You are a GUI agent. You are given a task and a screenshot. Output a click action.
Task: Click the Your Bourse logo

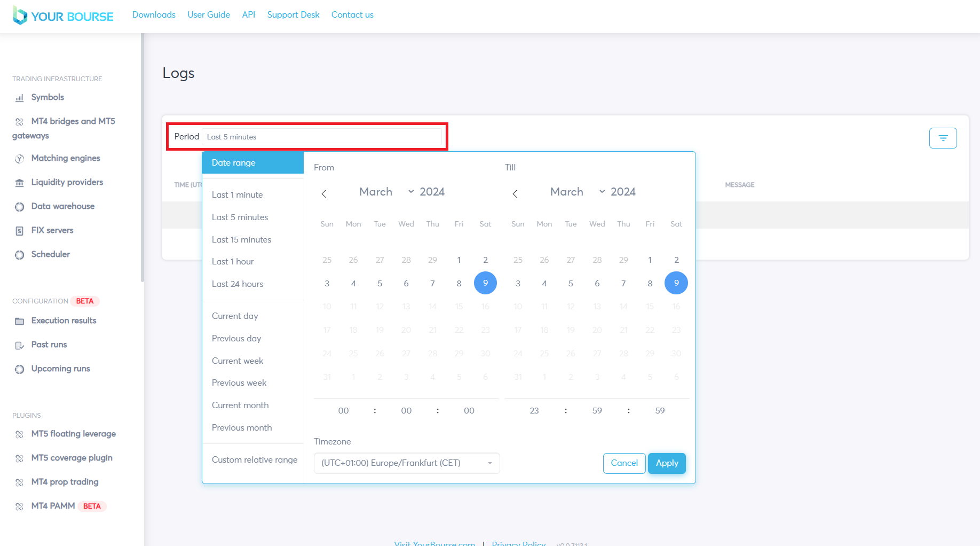64,15
